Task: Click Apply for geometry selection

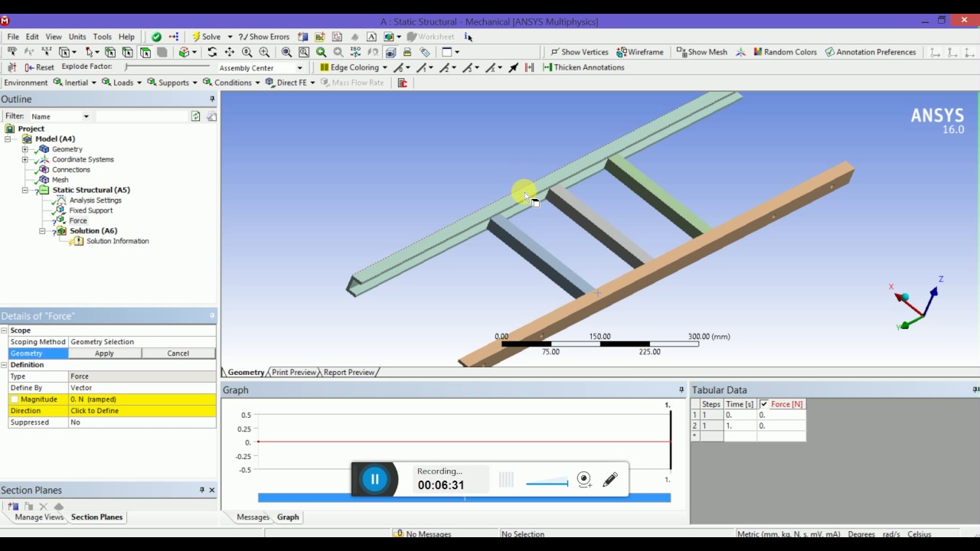Action: coord(104,354)
